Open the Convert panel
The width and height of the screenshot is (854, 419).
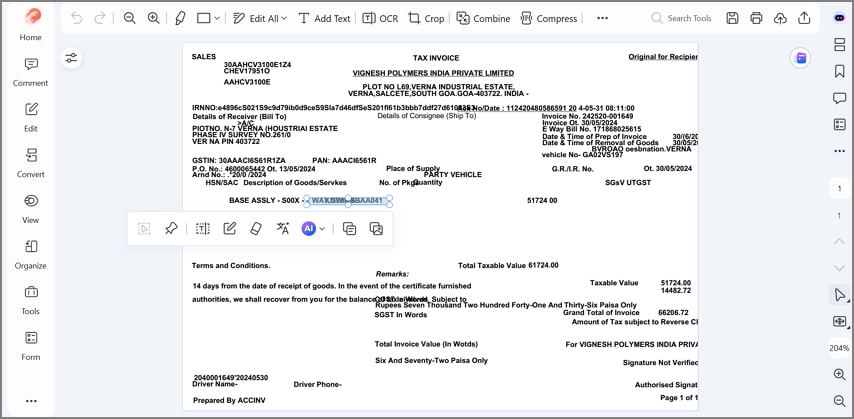30,162
